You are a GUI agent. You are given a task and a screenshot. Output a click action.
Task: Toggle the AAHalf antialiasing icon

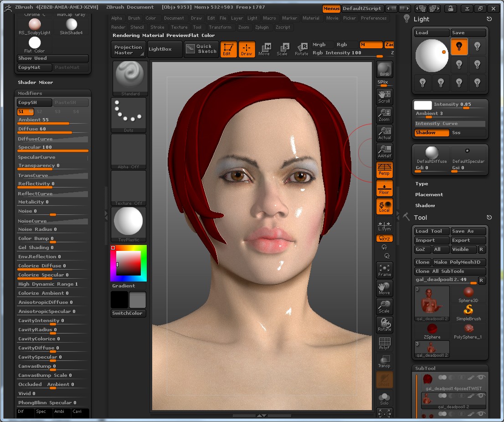tap(384, 151)
